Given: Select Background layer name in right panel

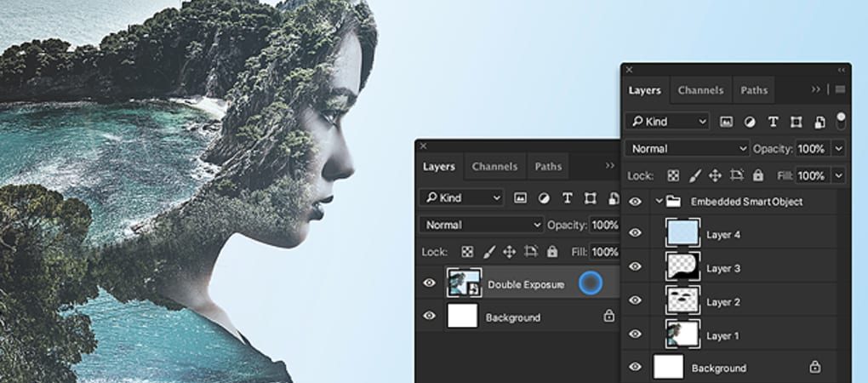Looking at the screenshot, I should coord(718,368).
